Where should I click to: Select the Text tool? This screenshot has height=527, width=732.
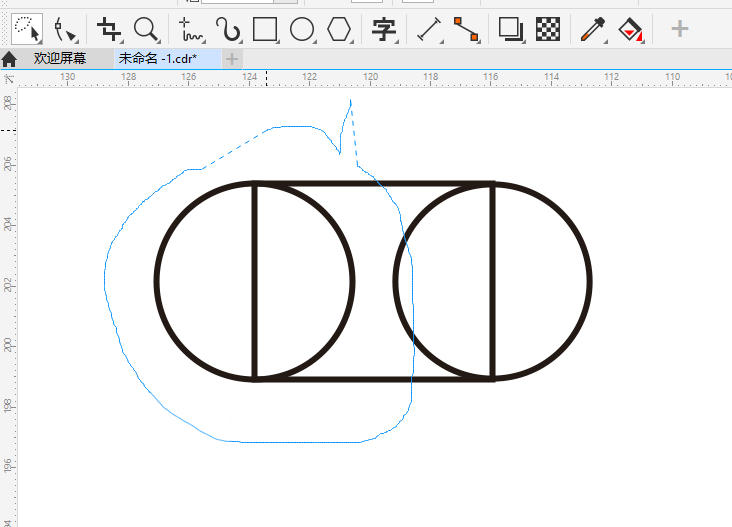coord(384,30)
